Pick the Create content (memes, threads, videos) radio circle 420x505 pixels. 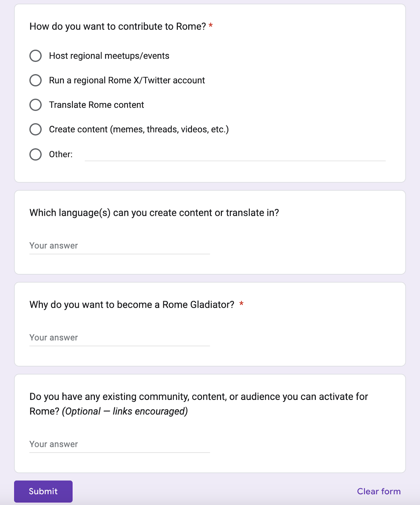click(x=36, y=129)
